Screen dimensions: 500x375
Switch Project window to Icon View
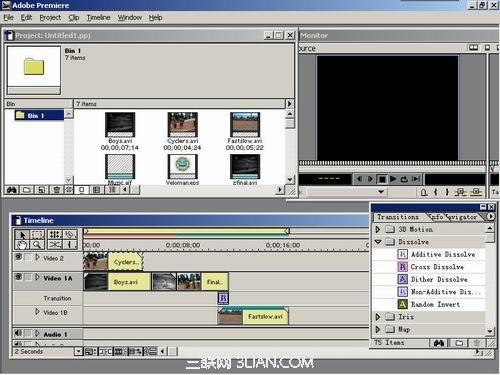tap(82, 190)
